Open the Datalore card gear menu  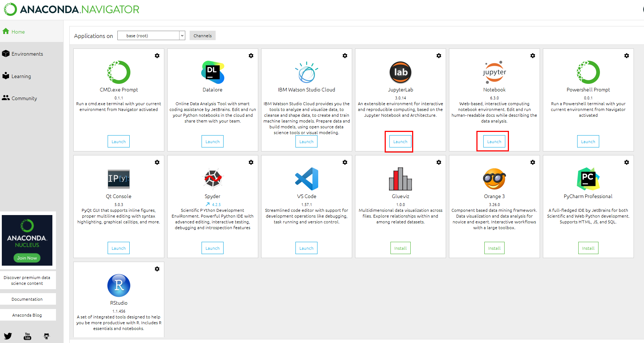point(251,56)
